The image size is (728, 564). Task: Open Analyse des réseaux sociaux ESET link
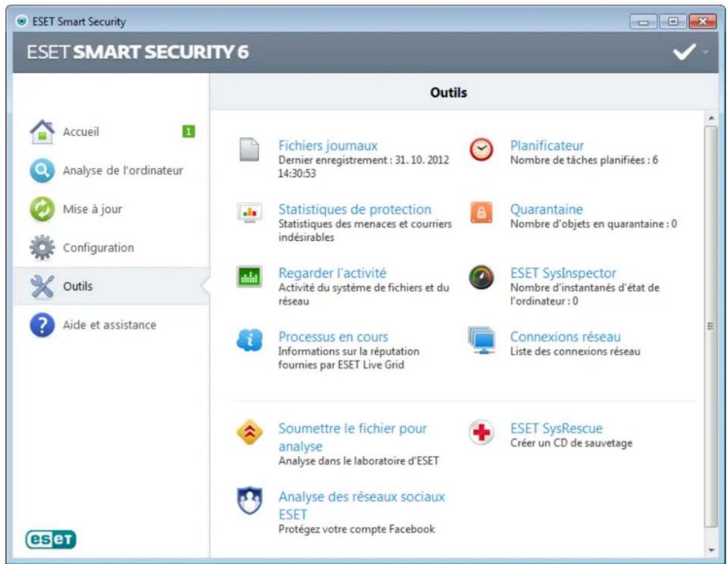point(362,505)
